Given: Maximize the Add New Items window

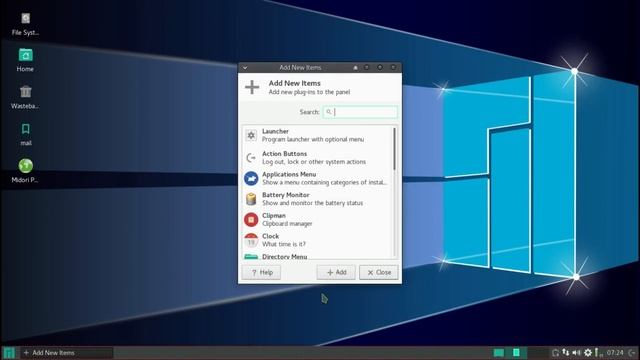Looking at the screenshot, I should pyautogui.click(x=380, y=67).
